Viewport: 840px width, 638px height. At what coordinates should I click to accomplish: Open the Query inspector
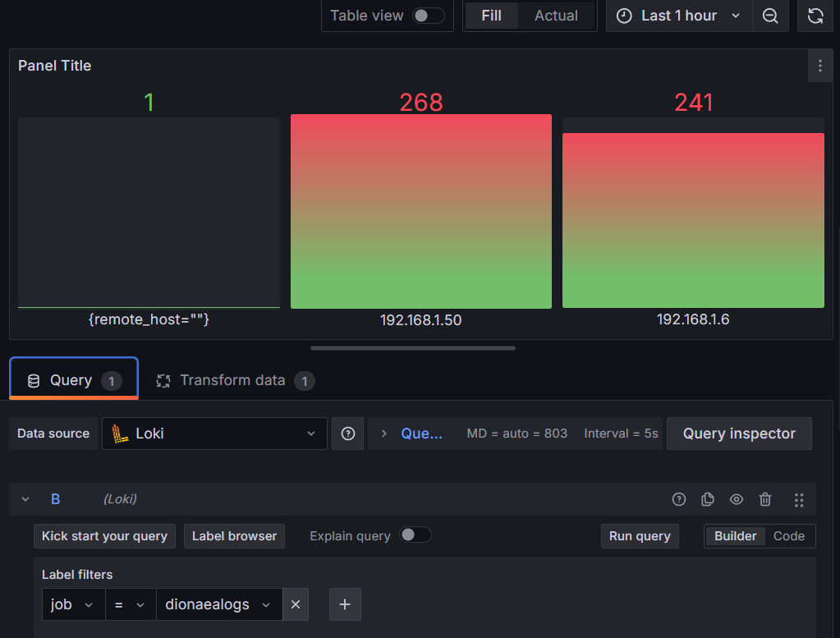click(x=739, y=434)
